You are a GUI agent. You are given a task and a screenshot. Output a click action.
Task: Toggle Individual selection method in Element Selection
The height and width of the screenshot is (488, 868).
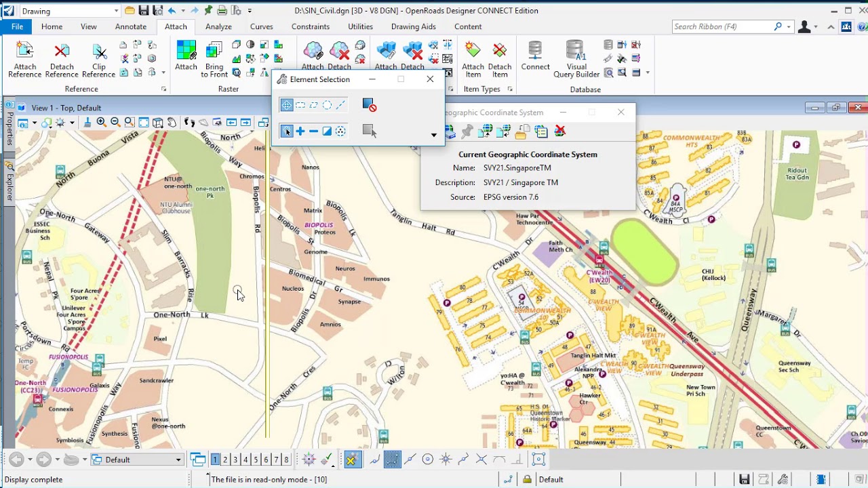(x=287, y=105)
